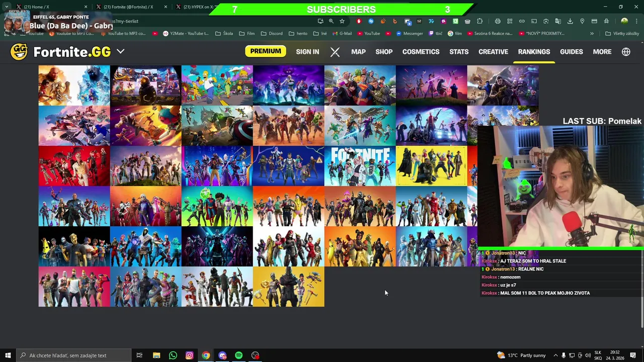Click the Chrome icon on the taskbar
644x362 pixels.
pos(206,355)
